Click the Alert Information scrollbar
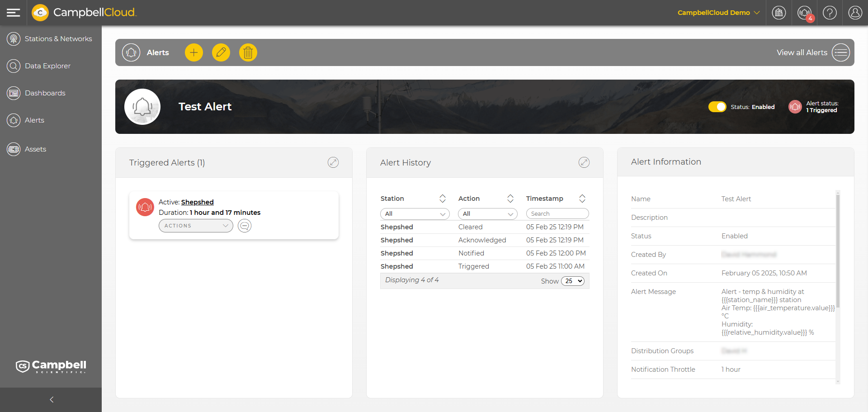Image resolution: width=868 pixels, height=412 pixels. coord(838,251)
